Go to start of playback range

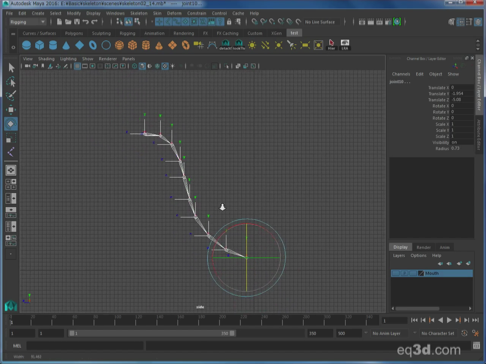tap(414, 320)
